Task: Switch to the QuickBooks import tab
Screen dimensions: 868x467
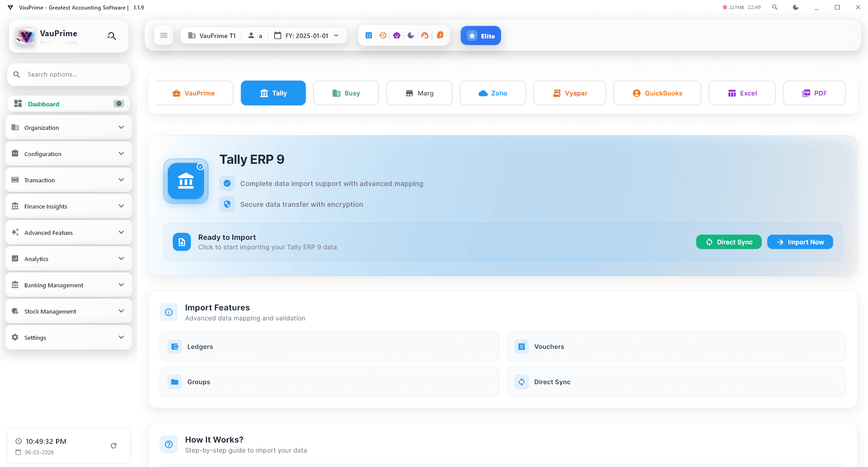Action: click(x=657, y=93)
